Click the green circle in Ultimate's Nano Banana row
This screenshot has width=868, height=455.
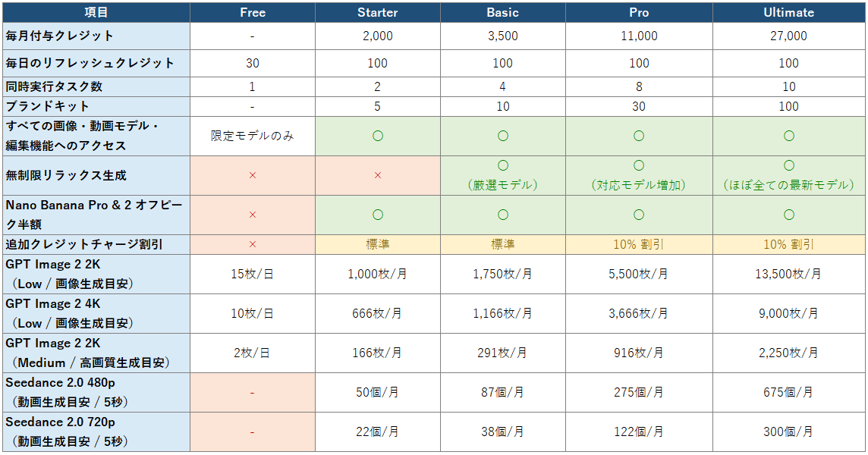coord(789,215)
